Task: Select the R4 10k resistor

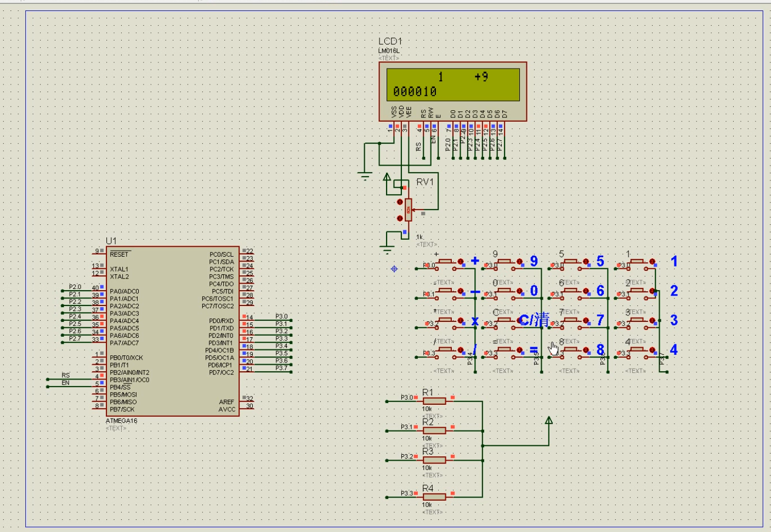Action: click(x=434, y=497)
